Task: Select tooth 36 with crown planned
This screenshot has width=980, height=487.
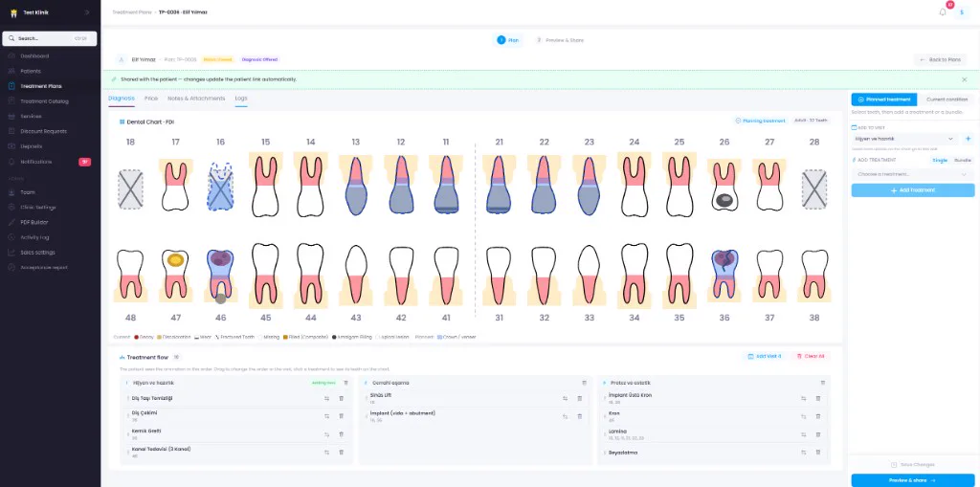Action: 724,274
